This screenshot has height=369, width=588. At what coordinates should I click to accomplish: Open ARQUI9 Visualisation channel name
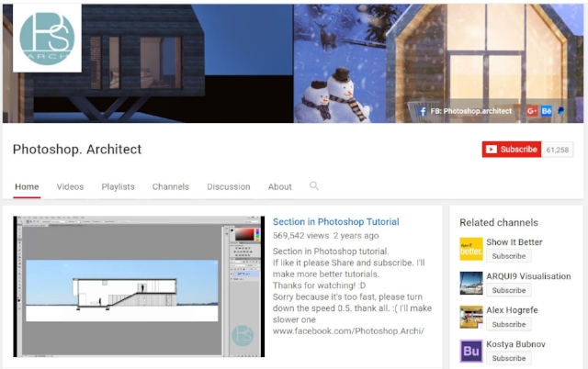tap(528, 276)
